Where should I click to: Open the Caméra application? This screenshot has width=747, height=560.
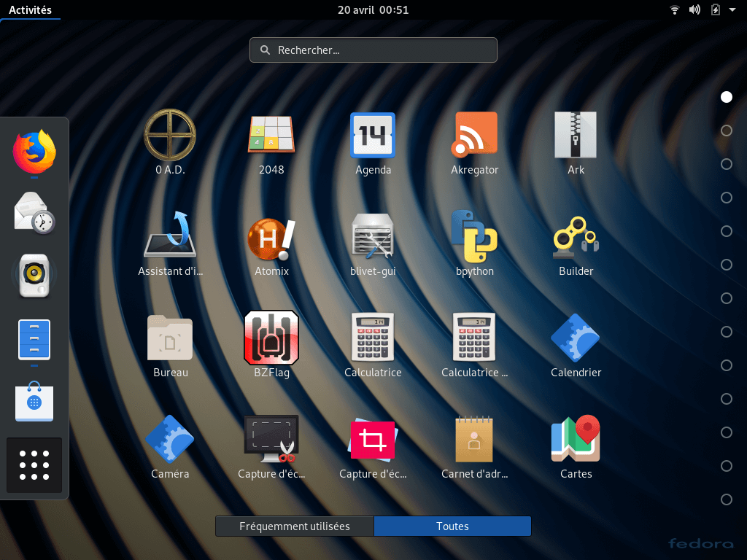point(170,439)
